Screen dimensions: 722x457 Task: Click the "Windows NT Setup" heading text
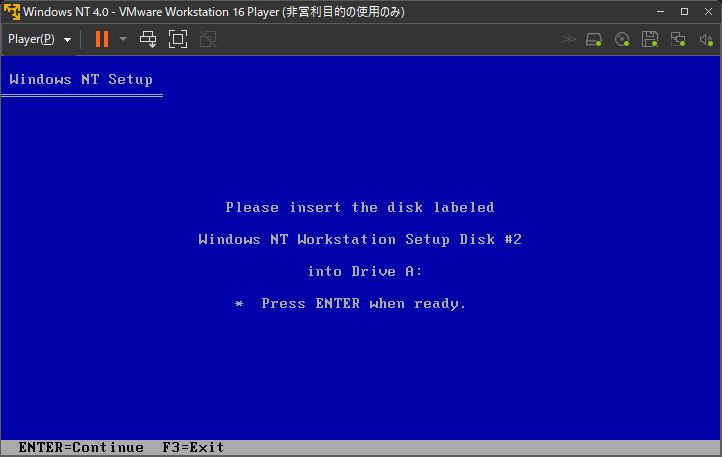[81, 79]
